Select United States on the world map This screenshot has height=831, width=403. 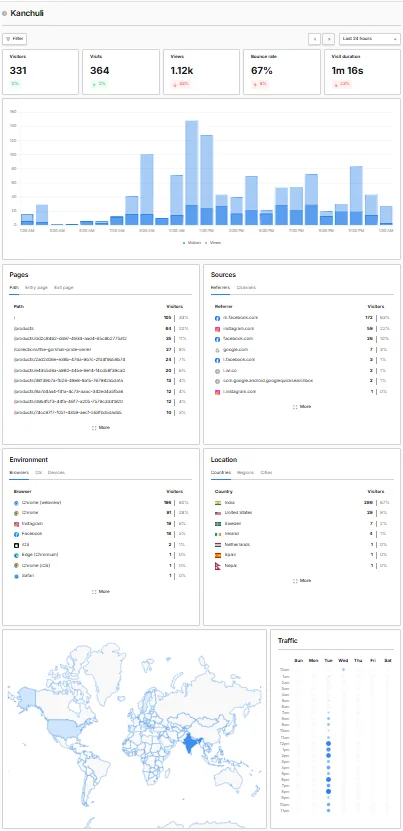click(x=65, y=728)
